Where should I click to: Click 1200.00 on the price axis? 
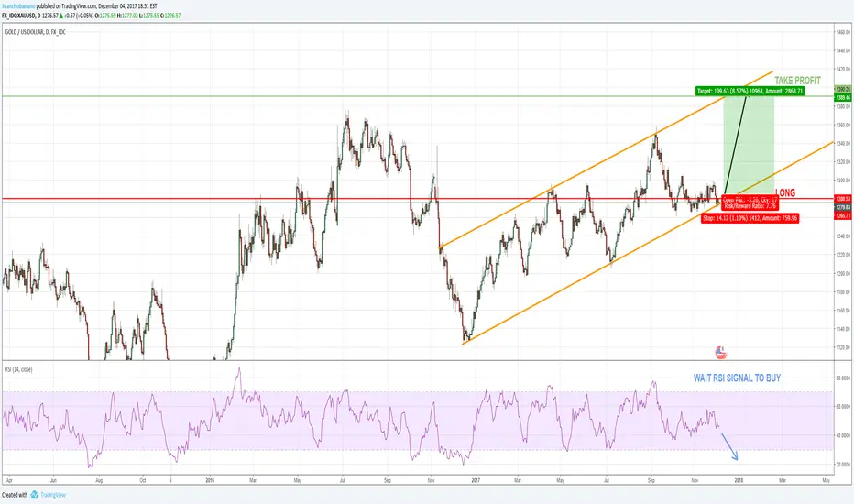[x=843, y=273]
